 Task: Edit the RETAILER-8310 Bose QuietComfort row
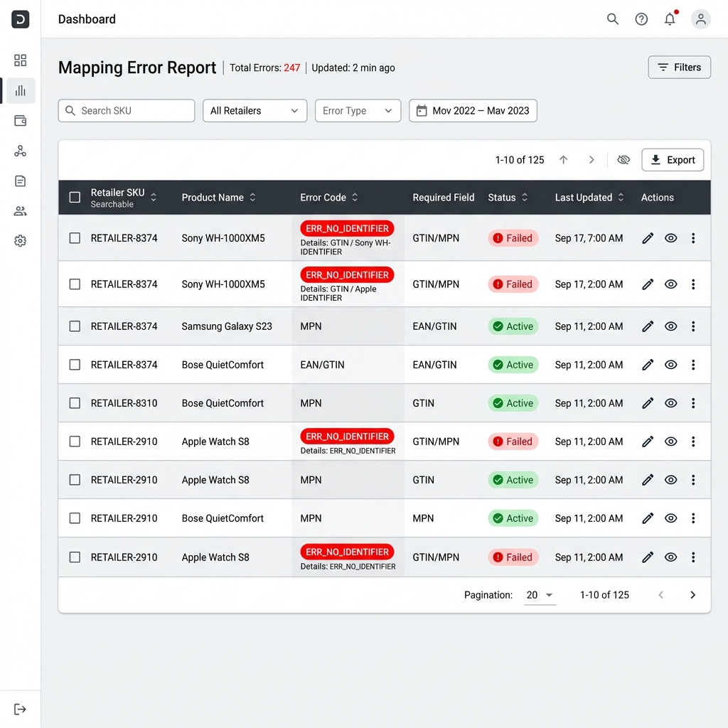click(648, 403)
